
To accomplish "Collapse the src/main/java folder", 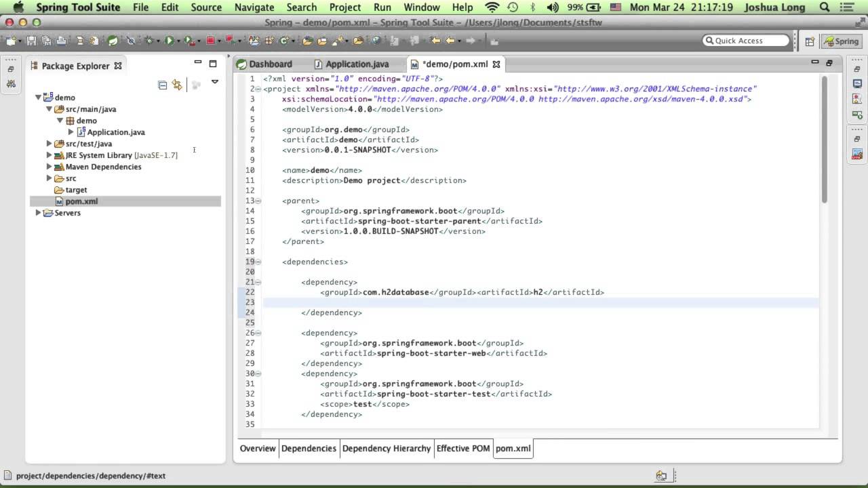I will pyautogui.click(x=50, y=109).
